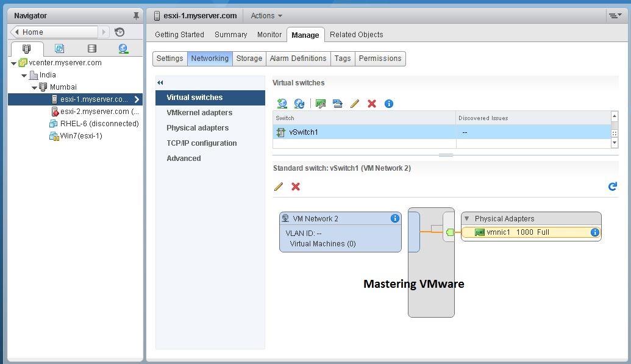Select VM Network 2 port group box
Viewport: 631px width, 364px height.
[340, 232]
